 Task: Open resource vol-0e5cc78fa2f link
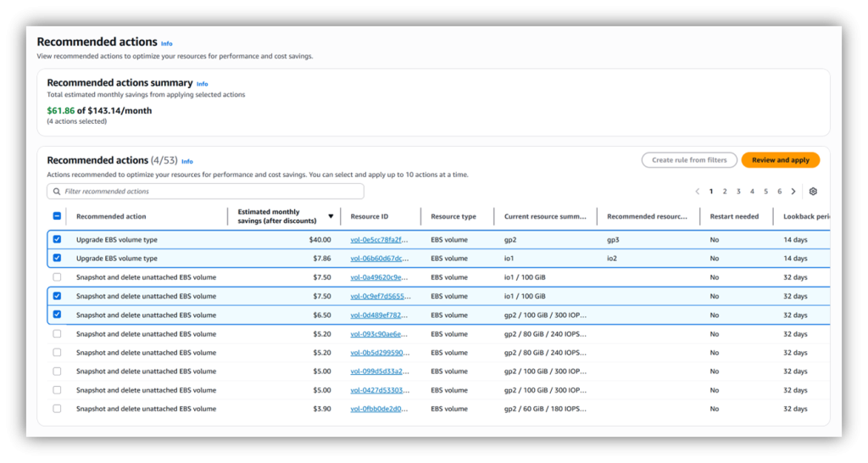tap(379, 240)
